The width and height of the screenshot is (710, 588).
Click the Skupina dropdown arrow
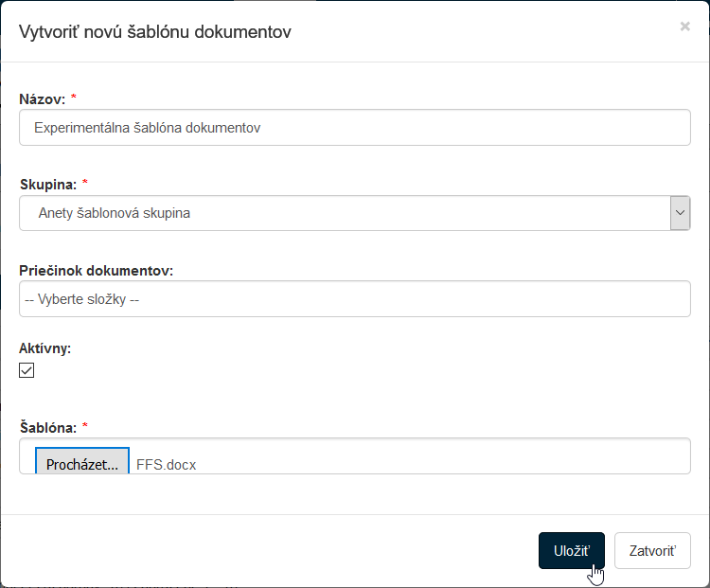pyautogui.click(x=680, y=213)
